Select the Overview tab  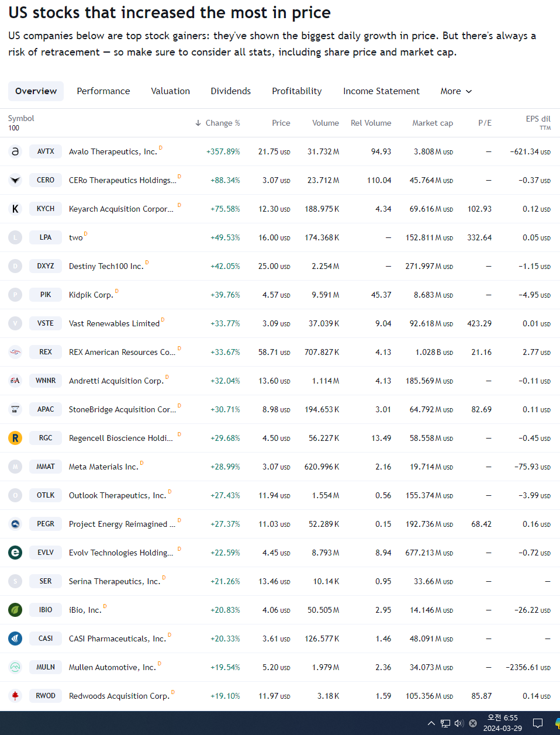pos(36,91)
